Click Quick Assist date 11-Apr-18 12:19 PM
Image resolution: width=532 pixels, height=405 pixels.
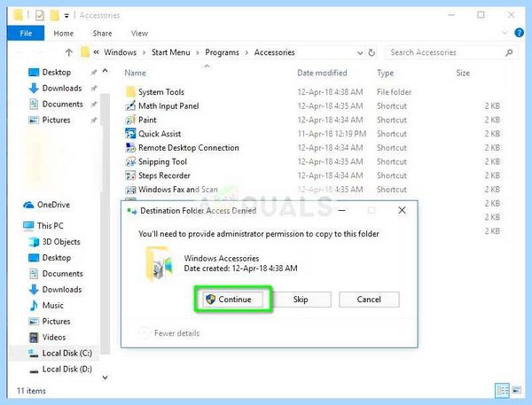[332, 134]
